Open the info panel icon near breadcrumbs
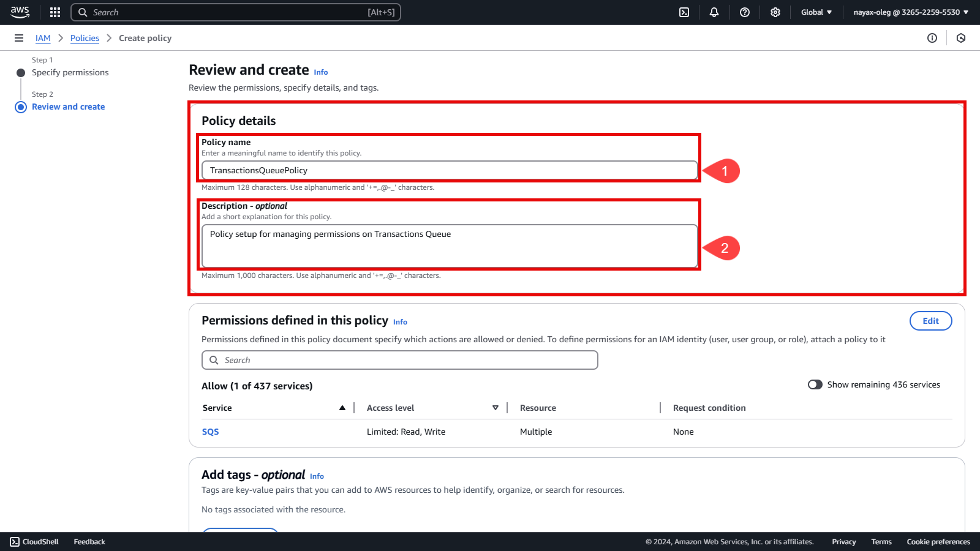 [x=932, y=38]
